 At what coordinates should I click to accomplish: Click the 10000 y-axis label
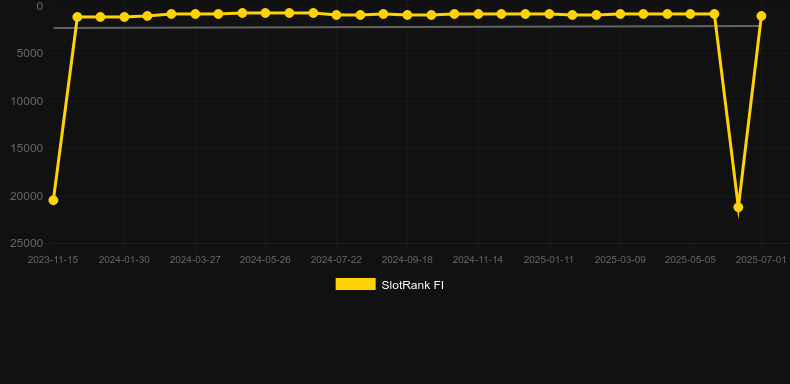(x=27, y=101)
